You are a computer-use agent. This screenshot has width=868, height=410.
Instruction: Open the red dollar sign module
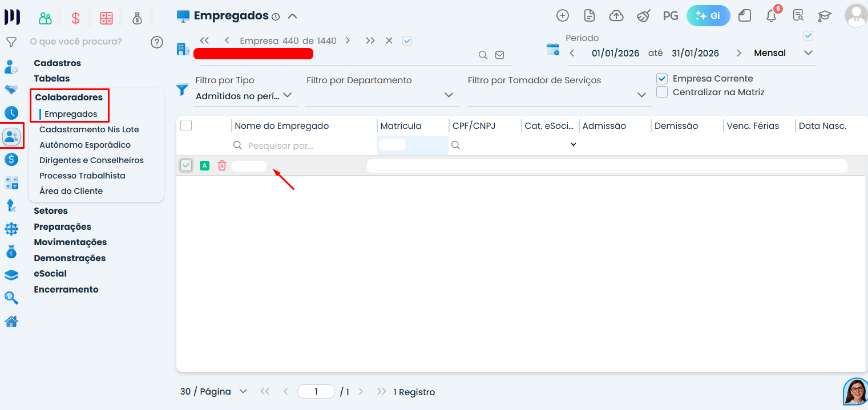click(75, 18)
